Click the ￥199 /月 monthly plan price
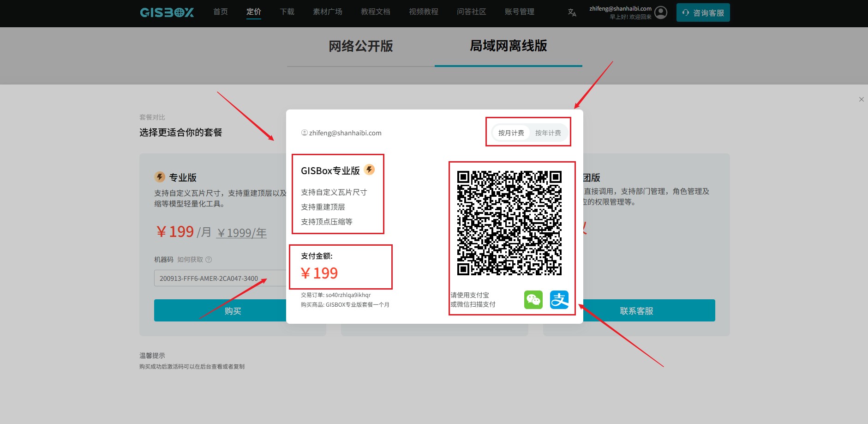868x424 pixels. pyautogui.click(x=184, y=231)
